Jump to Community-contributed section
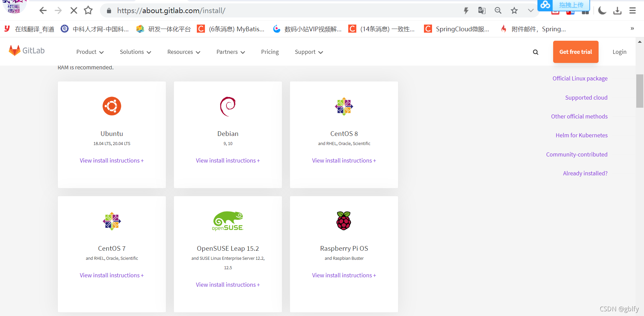Image resolution: width=644 pixels, height=316 pixels. click(x=577, y=154)
